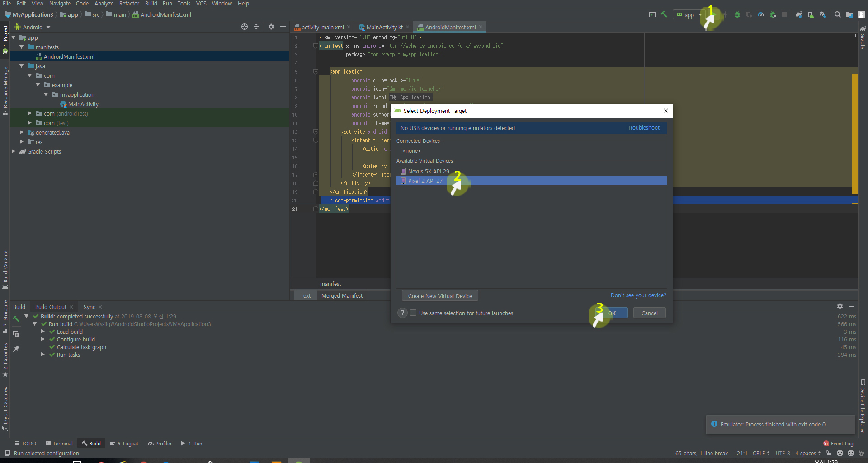Open the Refactor menu
This screenshot has height=463, width=868.
coord(129,4)
